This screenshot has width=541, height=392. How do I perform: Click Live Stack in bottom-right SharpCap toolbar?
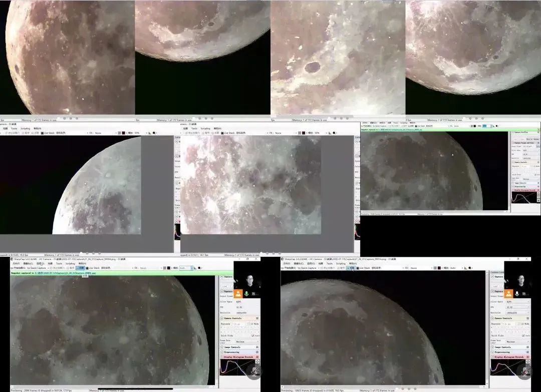pyautogui.click(x=364, y=268)
